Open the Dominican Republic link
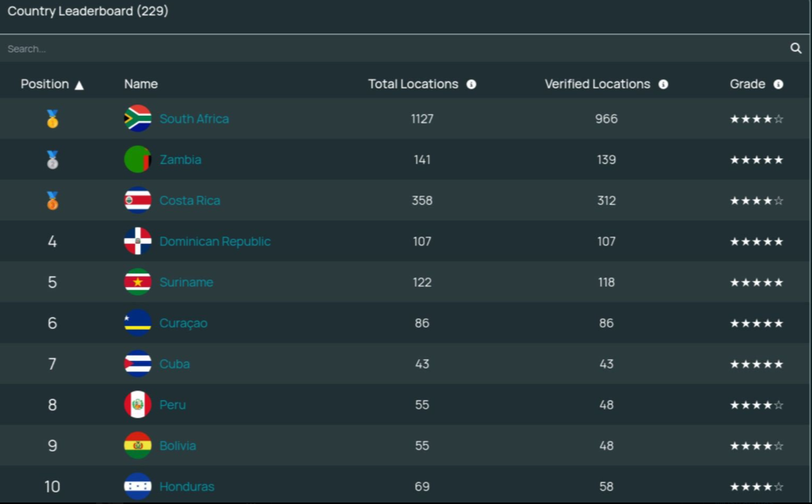812x504 pixels. [215, 242]
